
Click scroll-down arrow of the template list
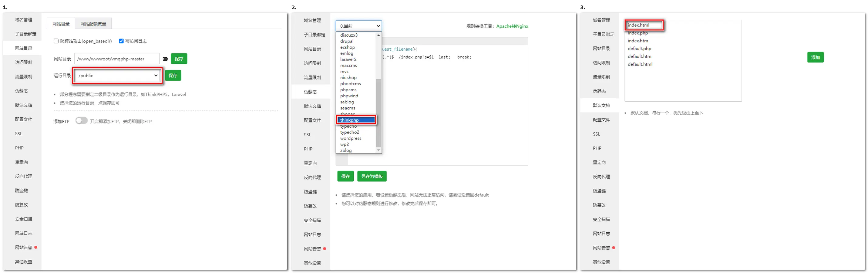click(379, 150)
